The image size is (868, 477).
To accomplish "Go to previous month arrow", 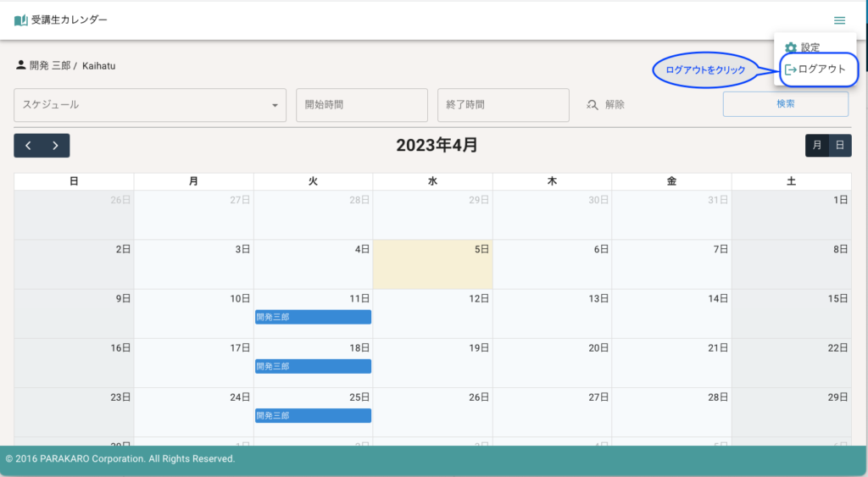I will [28, 146].
